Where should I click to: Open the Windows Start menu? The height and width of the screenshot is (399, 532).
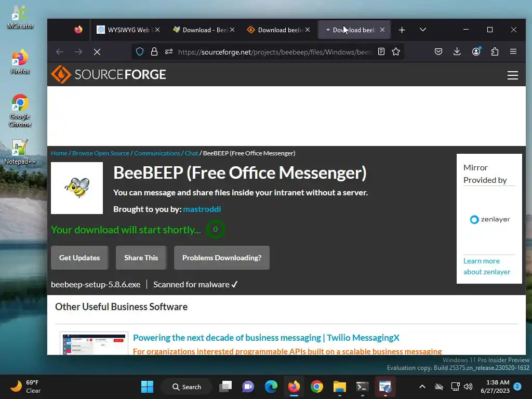pos(147,387)
